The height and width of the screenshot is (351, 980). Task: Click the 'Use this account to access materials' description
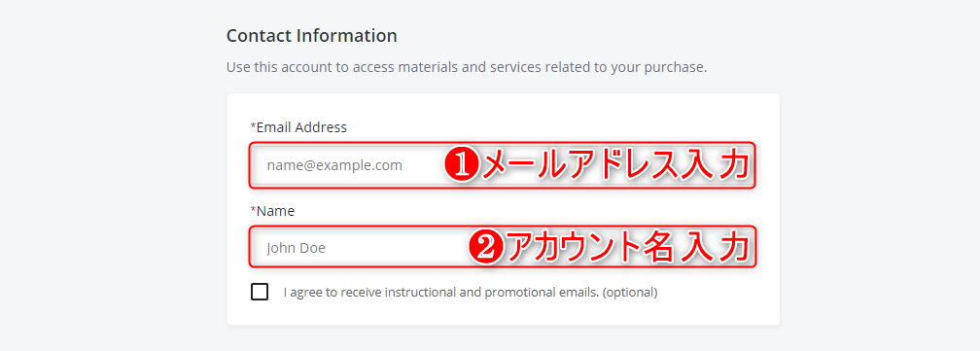pyautogui.click(x=467, y=67)
